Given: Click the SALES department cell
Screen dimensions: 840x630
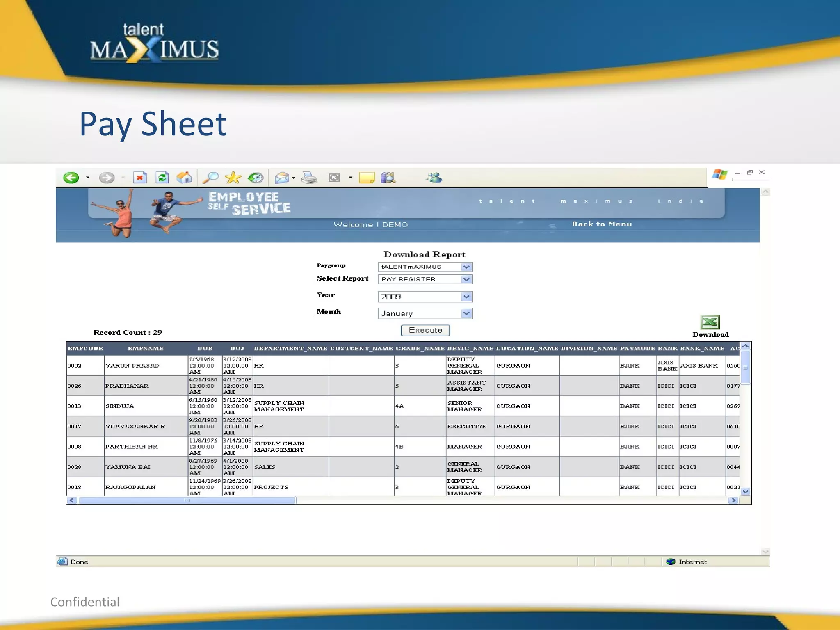Looking at the screenshot, I should click(x=290, y=467).
